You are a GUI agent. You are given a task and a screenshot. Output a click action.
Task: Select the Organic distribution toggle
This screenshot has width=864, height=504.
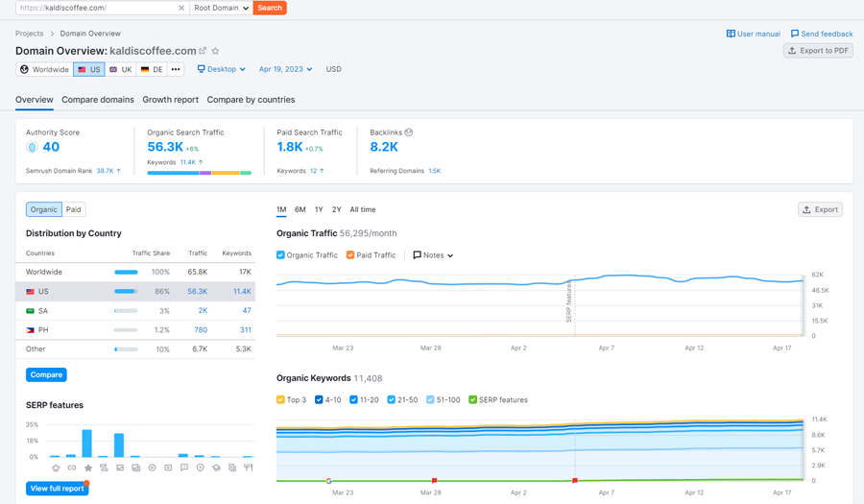(x=43, y=209)
